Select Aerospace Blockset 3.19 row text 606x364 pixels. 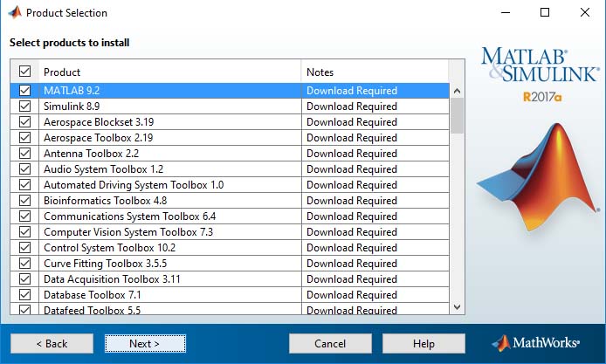(99, 122)
